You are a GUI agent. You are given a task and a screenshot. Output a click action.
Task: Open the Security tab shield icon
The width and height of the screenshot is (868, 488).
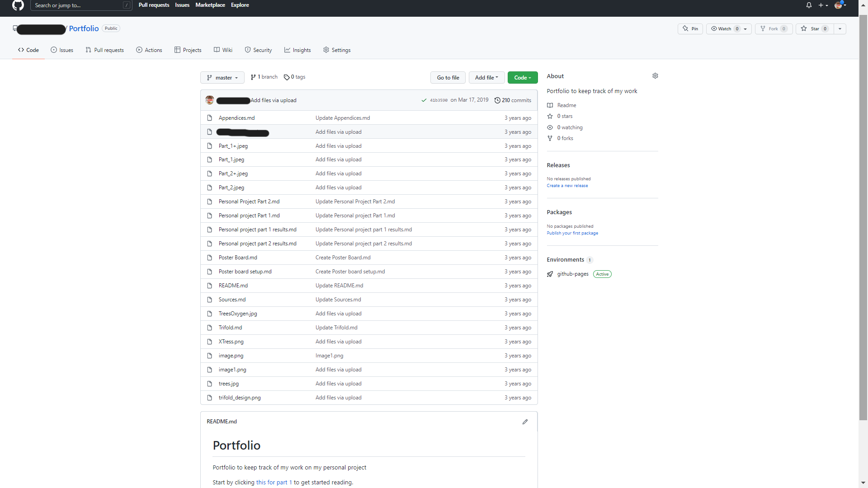click(248, 50)
